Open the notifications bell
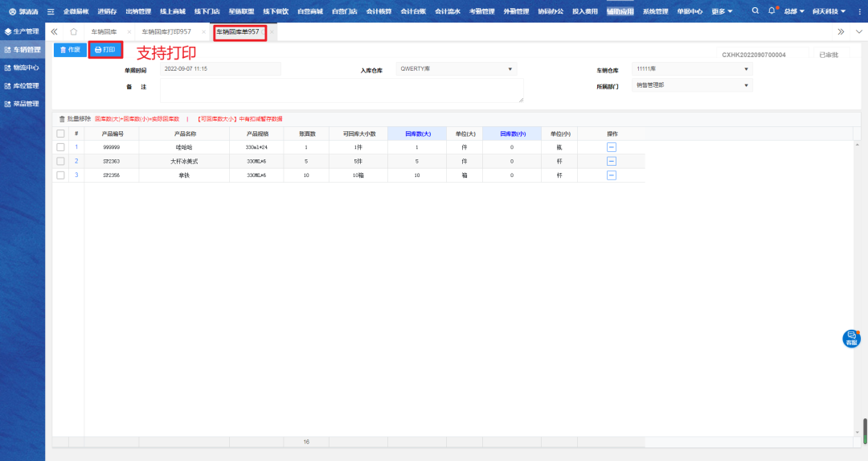The width and height of the screenshot is (868, 461). tap(772, 11)
